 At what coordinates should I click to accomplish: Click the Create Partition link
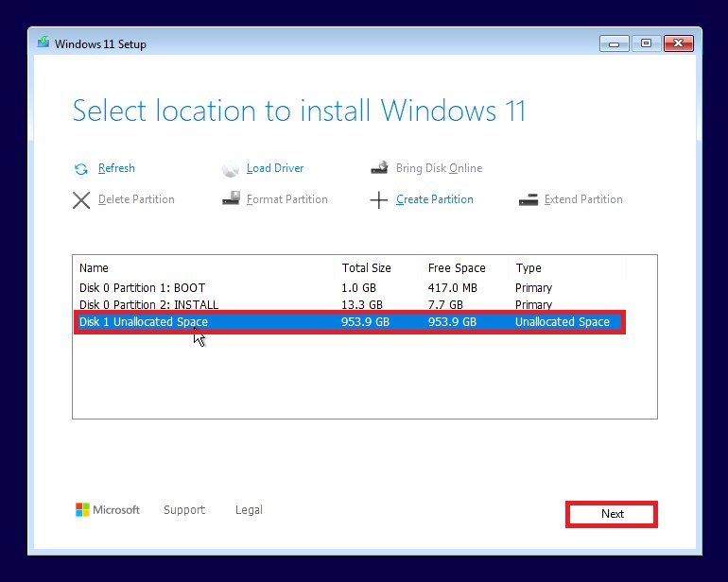pyautogui.click(x=435, y=199)
